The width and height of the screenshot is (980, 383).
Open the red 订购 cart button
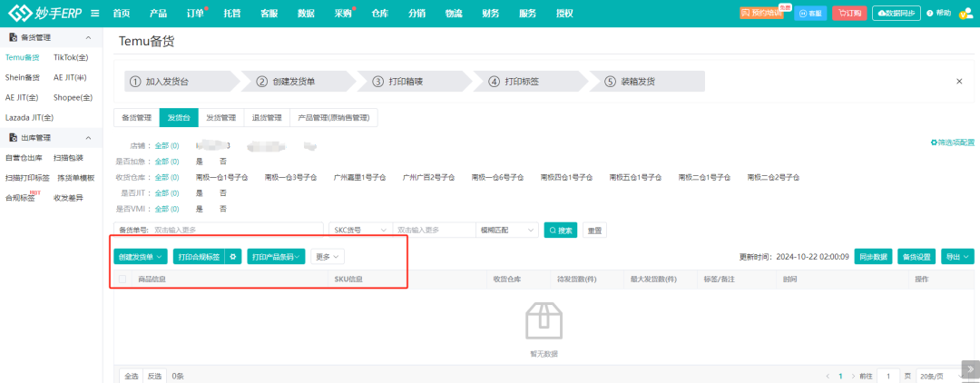coord(849,13)
